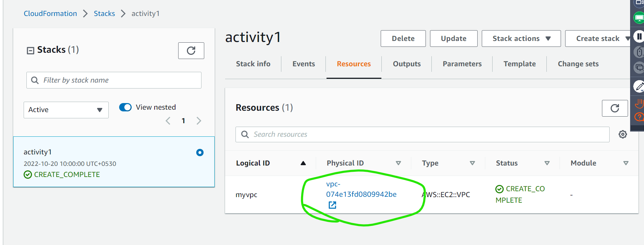The width and height of the screenshot is (644, 245).
Task: Click the activity1 stack name in list
Action: 38,152
